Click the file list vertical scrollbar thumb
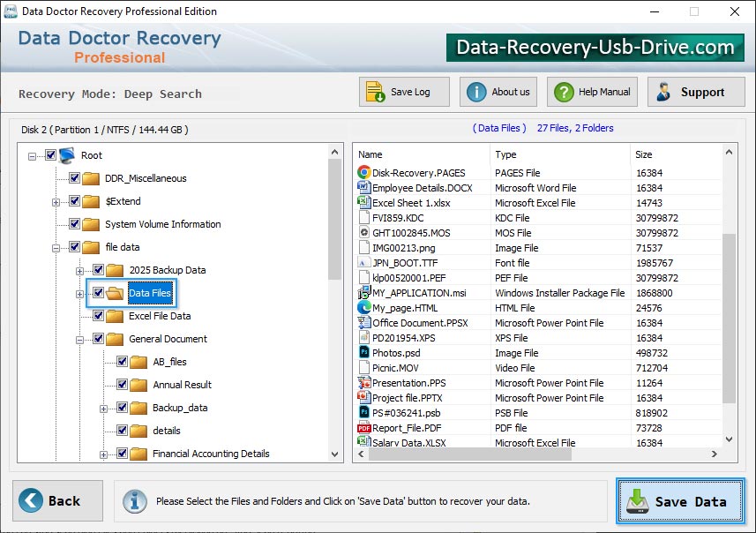The image size is (756, 533). coord(729,319)
